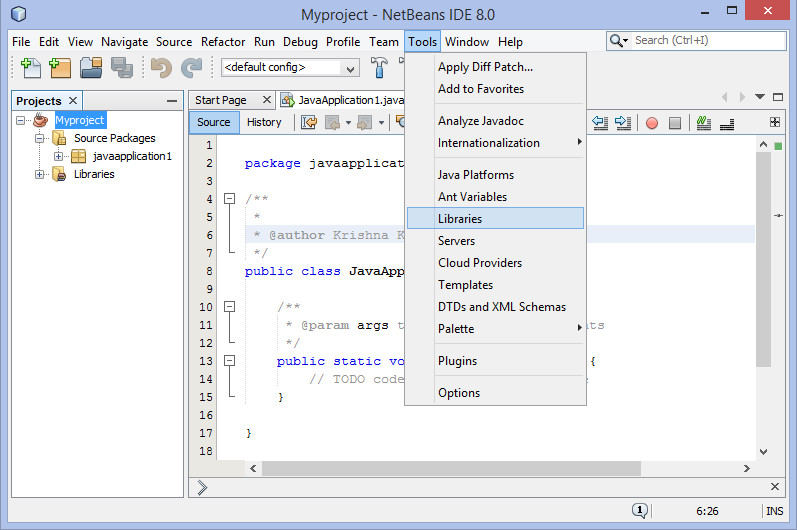
Task: Toggle the INS insert mode indicator
Action: [774, 511]
